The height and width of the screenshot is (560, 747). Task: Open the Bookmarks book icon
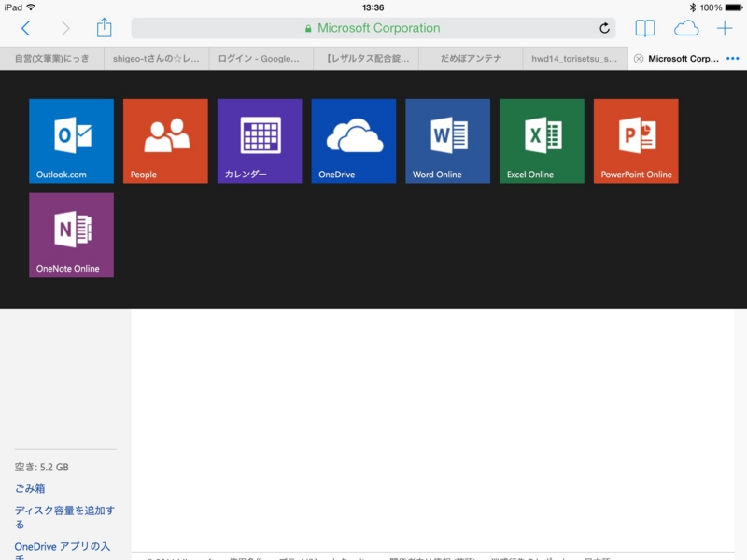(x=645, y=29)
